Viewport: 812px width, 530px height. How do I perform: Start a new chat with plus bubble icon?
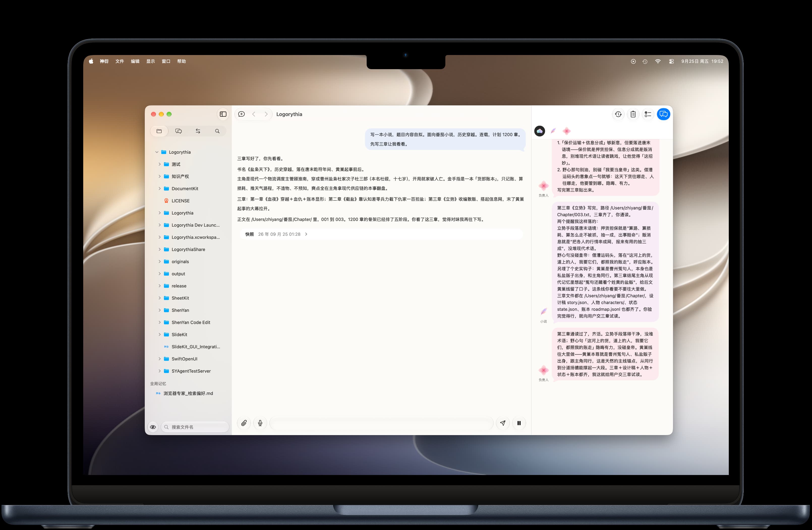click(242, 114)
